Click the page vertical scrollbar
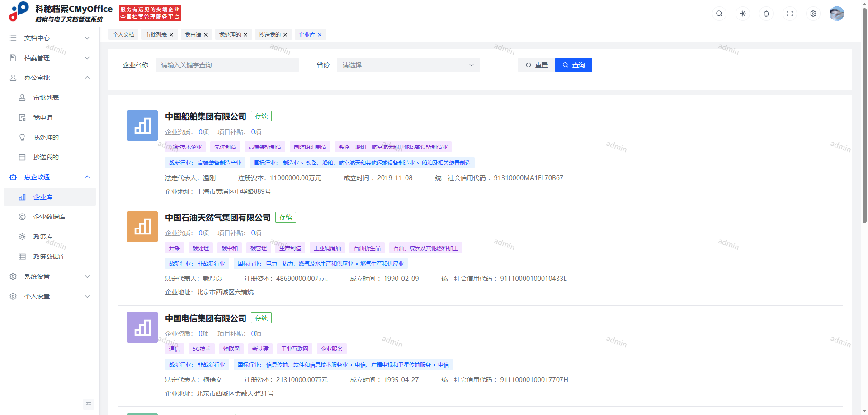The image size is (868, 415). (864, 115)
